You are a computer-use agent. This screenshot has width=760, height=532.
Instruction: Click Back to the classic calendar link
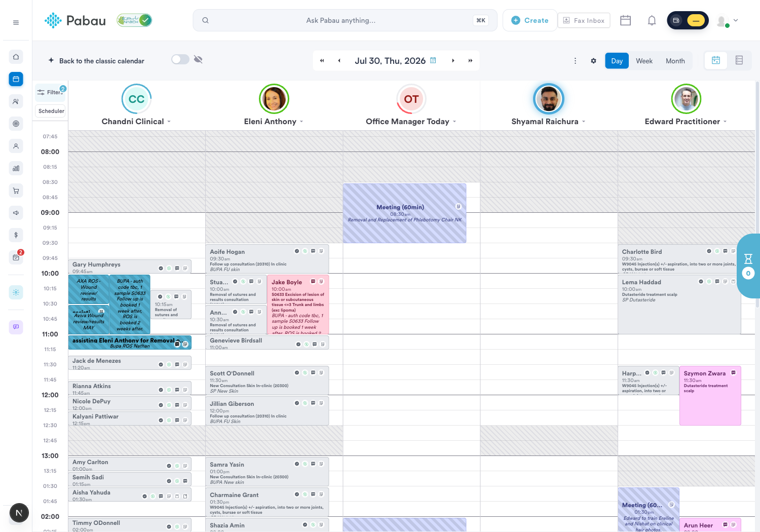click(x=96, y=61)
